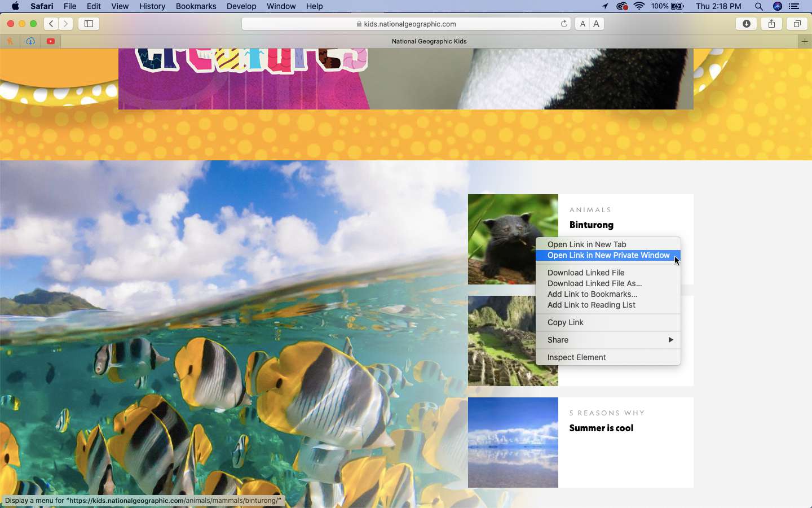Select Download Linked File As…
The width and height of the screenshot is (812, 508).
tap(608, 283)
